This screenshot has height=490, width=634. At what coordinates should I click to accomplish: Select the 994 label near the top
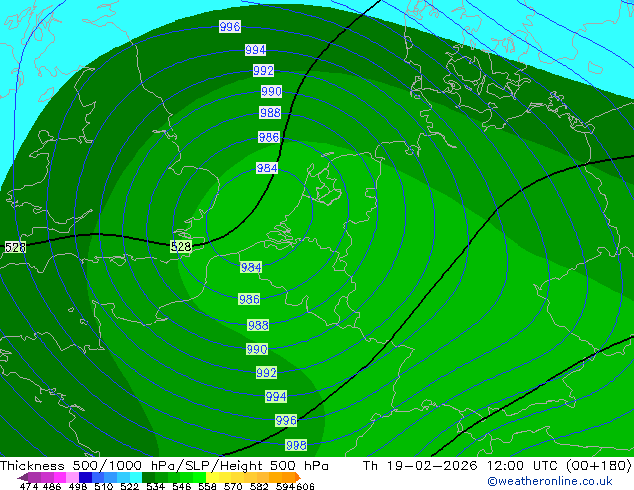coord(256,50)
